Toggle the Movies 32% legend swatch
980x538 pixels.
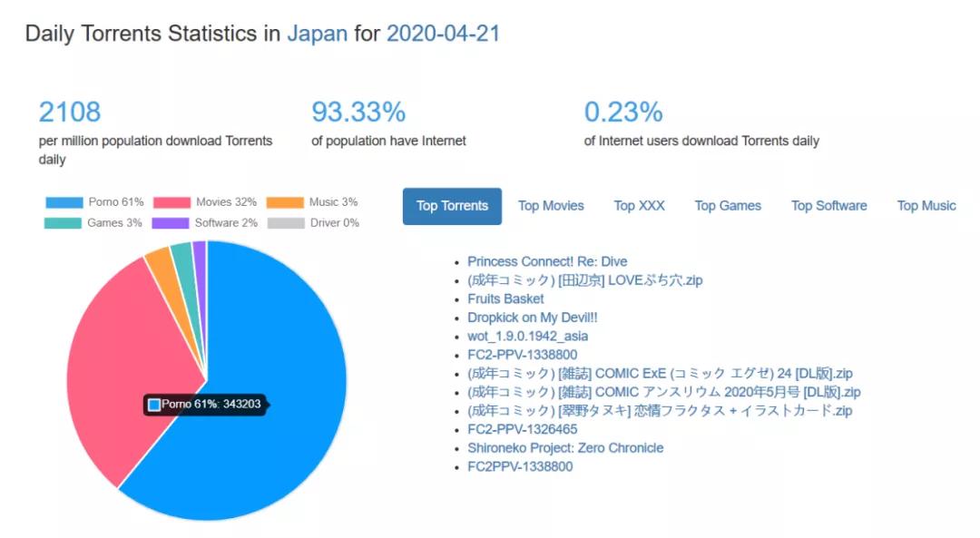(171, 202)
